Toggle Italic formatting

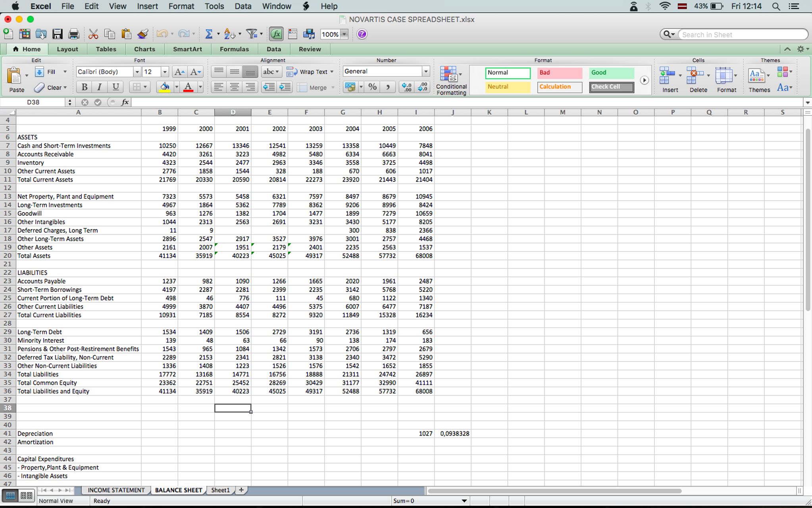pyautogui.click(x=100, y=87)
